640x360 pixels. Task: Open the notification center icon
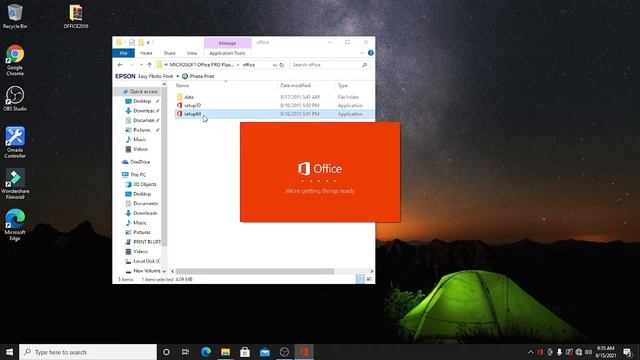[627, 352]
